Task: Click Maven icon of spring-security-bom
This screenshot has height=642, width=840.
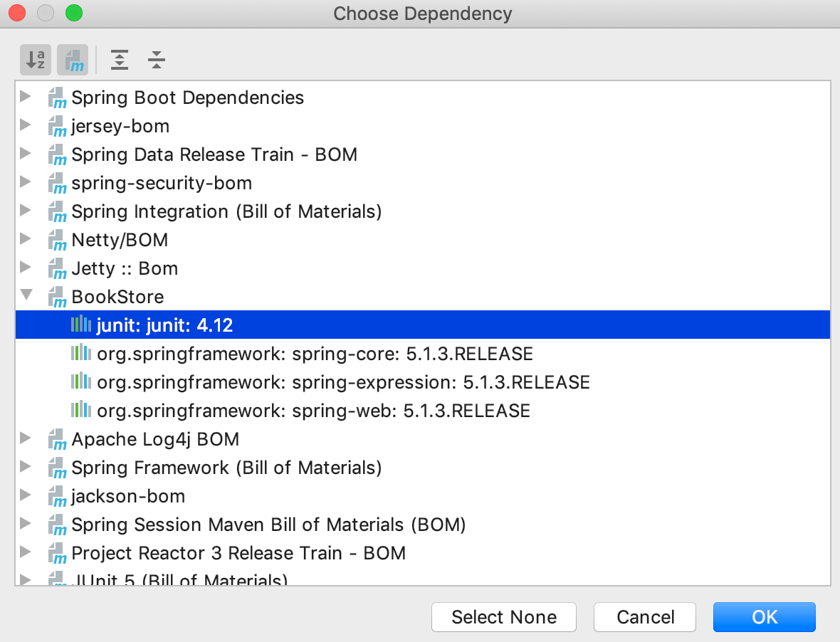Action: point(57,183)
